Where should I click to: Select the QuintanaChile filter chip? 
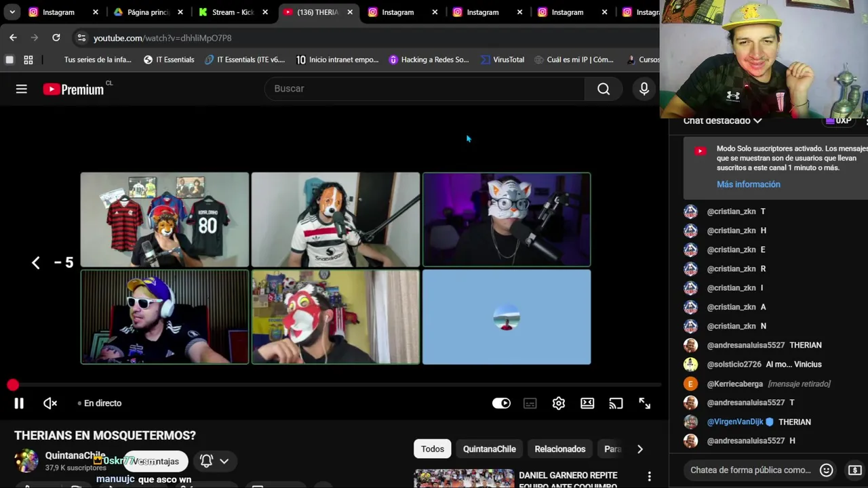pyautogui.click(x=490, y=449)
